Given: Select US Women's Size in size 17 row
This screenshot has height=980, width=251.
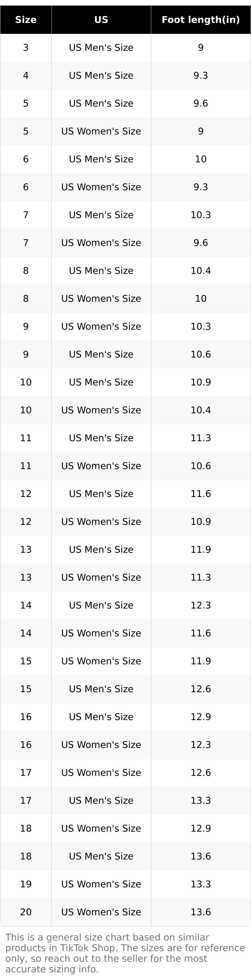Looking at the screenshot, I should tap(101, 773).
